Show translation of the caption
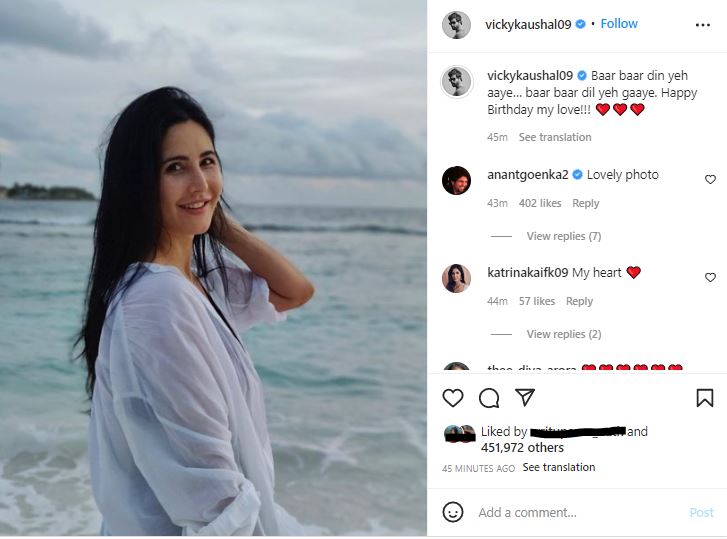Viewport: 727px width, 539px height. [x=555, y=137]
